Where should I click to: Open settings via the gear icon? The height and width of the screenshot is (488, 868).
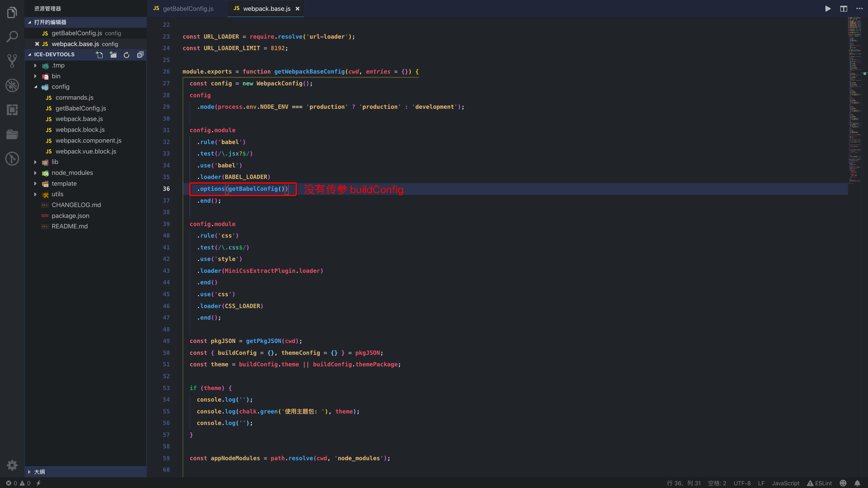pyautogui.click(x=12, y=465)
